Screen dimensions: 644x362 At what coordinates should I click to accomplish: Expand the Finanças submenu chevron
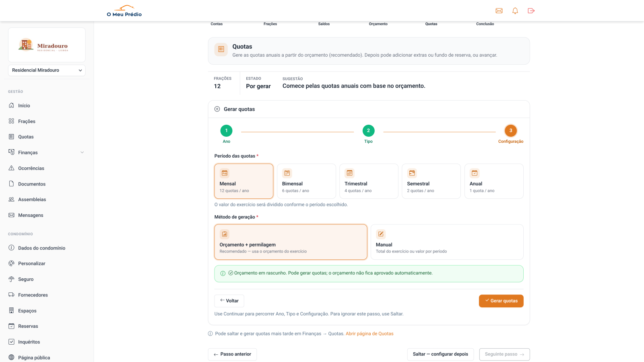click(x=82, y=152)
